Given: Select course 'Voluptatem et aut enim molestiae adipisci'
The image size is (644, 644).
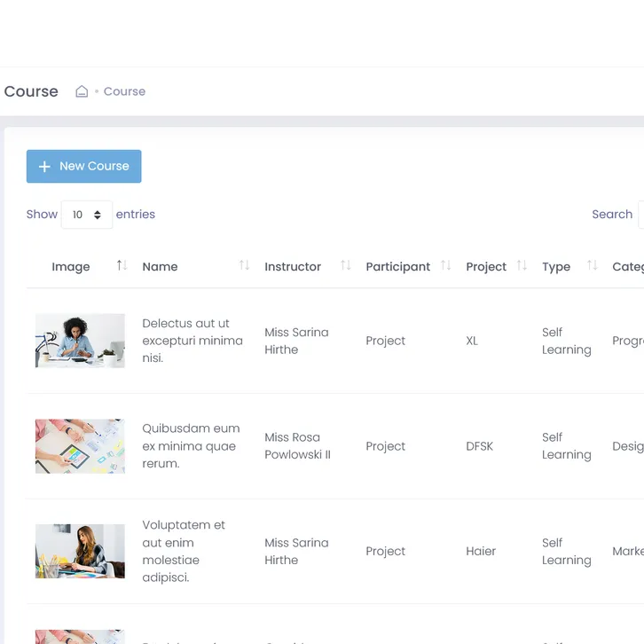Looking at the screenshot, I should pyautogui.click(x=184, y=551).
